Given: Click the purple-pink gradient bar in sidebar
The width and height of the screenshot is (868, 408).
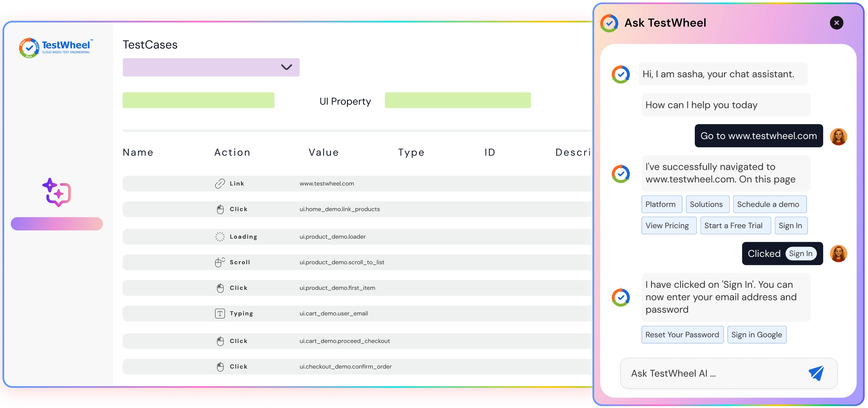Looking at the screenshot, I should pos(57,224).
